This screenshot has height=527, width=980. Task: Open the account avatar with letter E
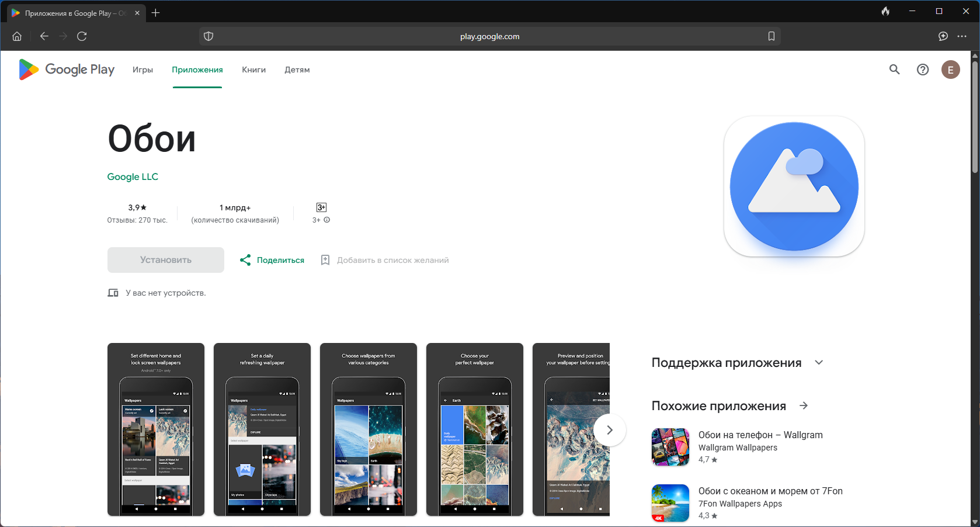pos(951,70)
